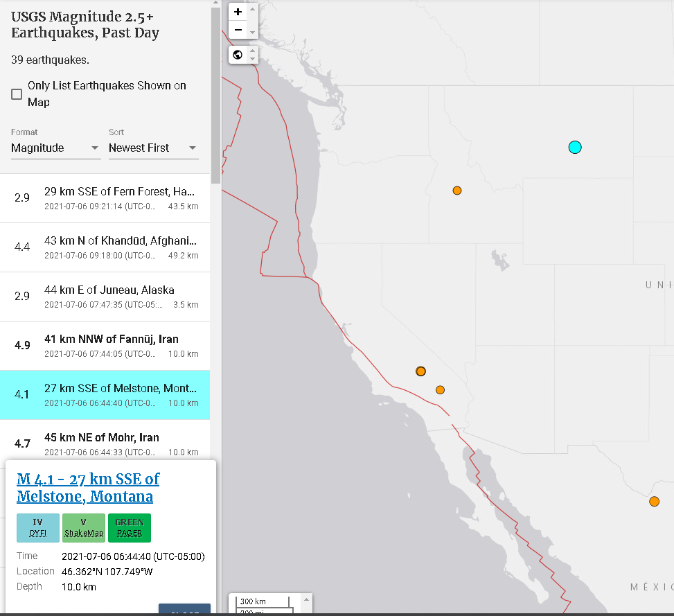Click the lower orange marker in southern California
The width and height of the screenshot is (674, 616).
pos(440,390)
